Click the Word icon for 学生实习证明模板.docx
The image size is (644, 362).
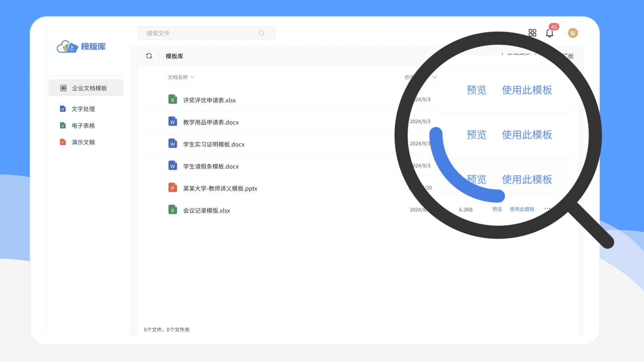172,144
